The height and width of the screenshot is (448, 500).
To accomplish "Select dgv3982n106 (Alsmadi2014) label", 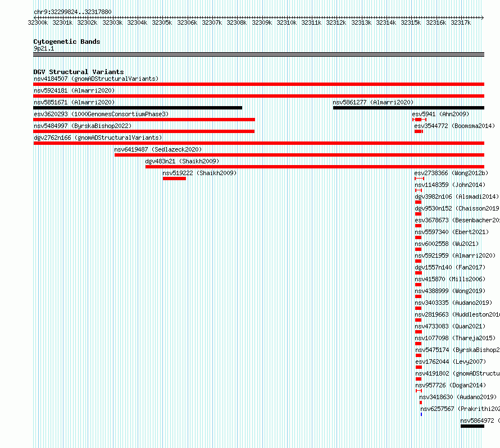I will (457, 196).
